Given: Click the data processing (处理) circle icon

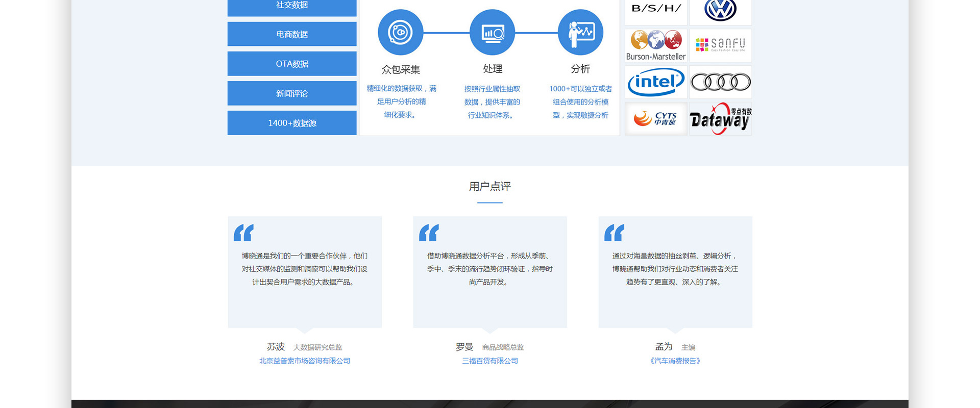Looking at the screenshot, I should click(x=492, y=32).
